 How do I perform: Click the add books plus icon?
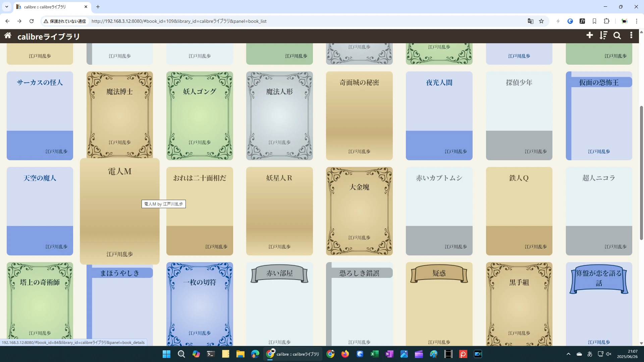click(589, 35)
